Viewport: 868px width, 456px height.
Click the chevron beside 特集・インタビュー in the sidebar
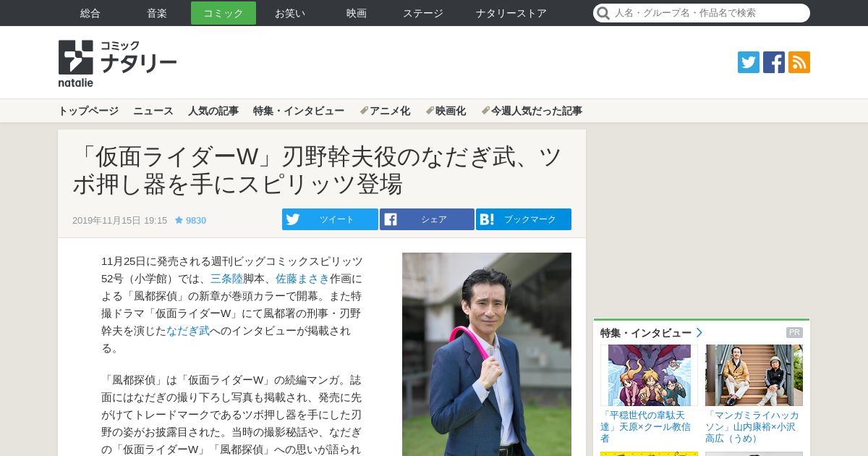pyautogui.click(x=699, y=333)
